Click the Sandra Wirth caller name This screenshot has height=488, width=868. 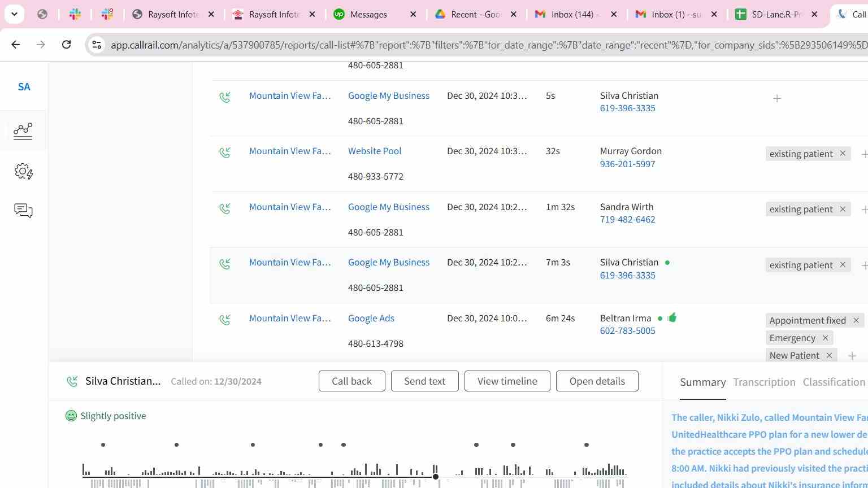click(627, 207)
